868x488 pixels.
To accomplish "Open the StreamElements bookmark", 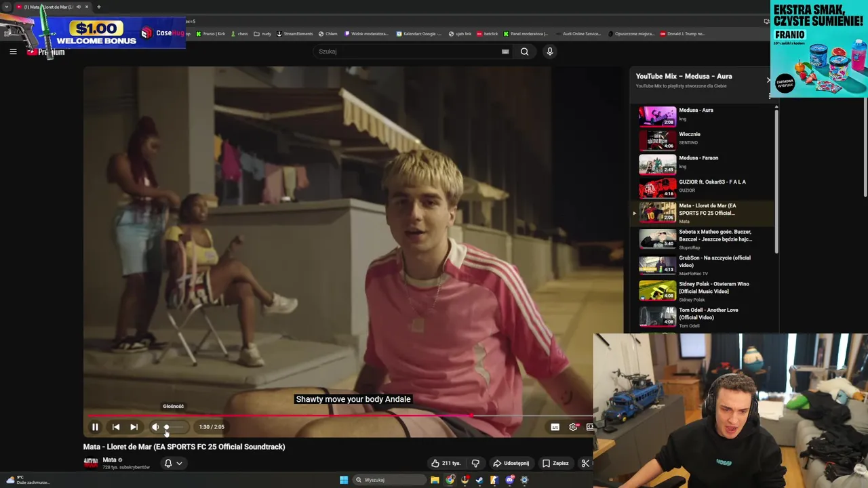I will tap(294, 34).
